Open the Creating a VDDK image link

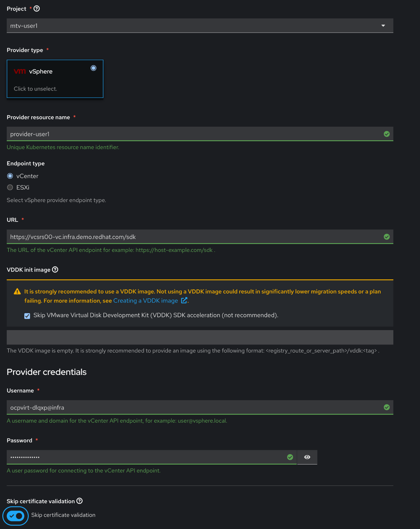[146, 301]
